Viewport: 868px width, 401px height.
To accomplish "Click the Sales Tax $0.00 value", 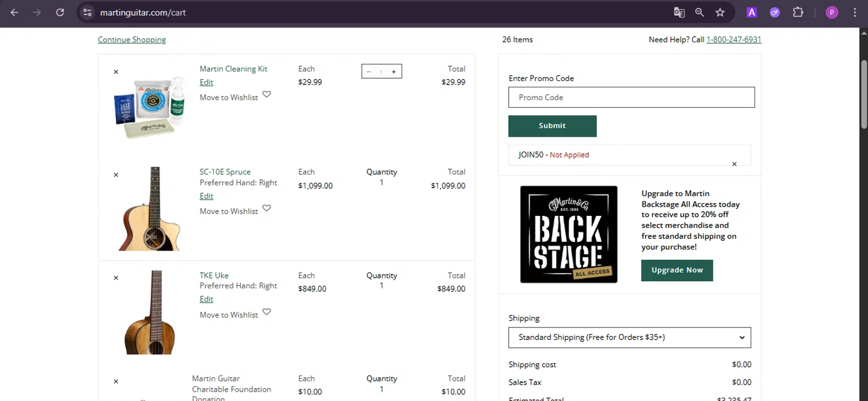I will [742, 382].
